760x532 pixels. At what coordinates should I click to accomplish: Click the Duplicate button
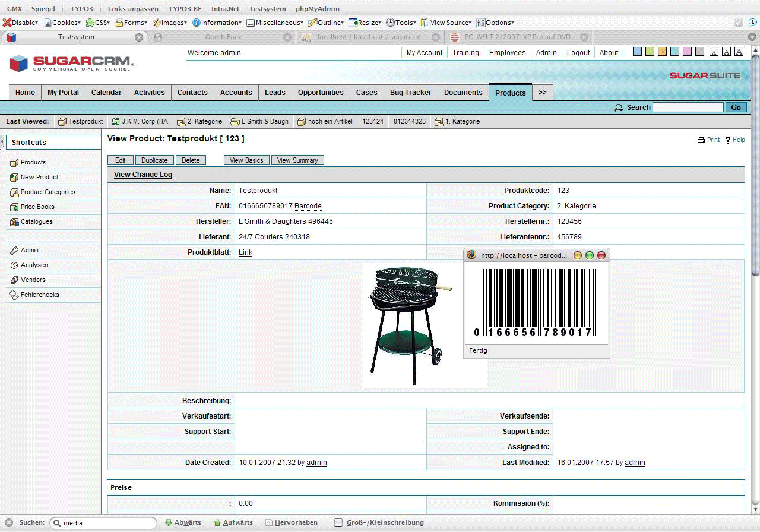click(x=154, y=160)
